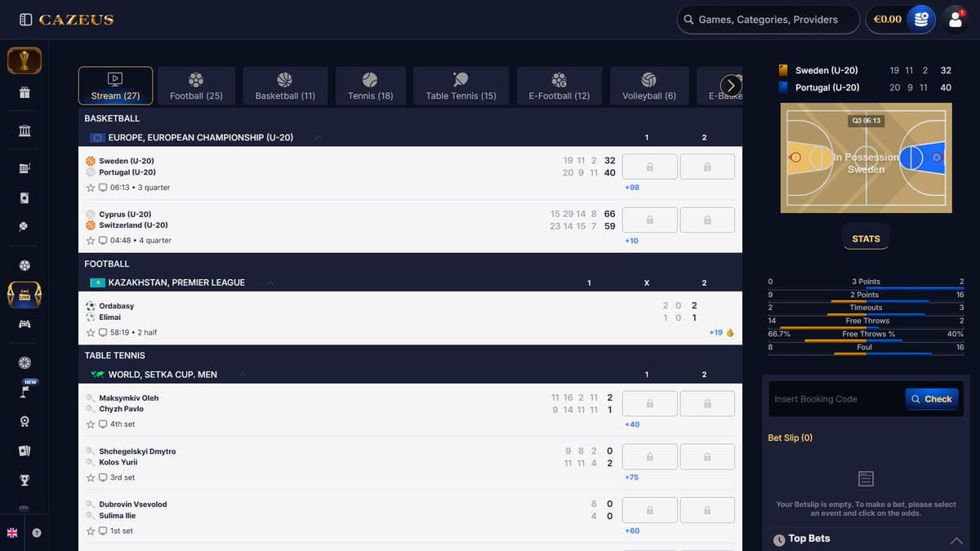Open help question mark icon
Viewport: 980px width, 551px height.
point(37,533)
